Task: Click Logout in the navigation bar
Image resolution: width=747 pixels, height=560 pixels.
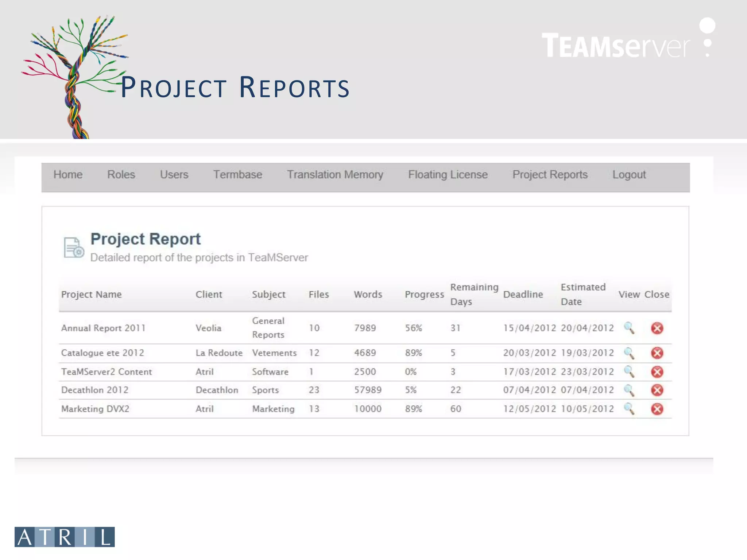Action: point(629,175)
